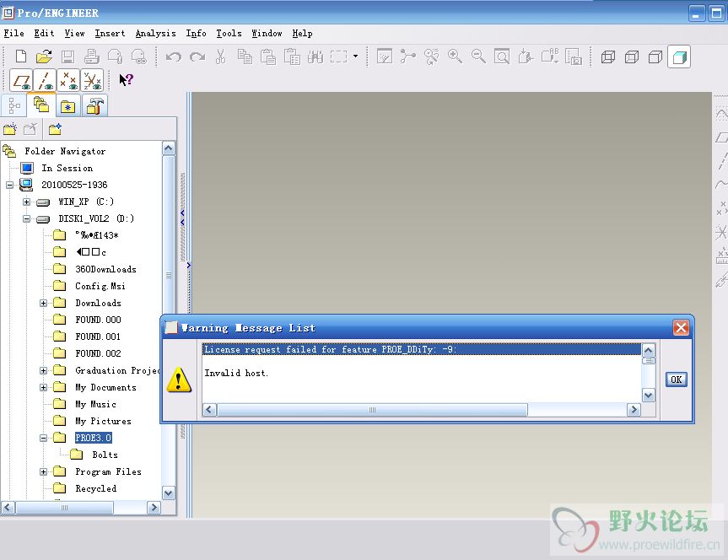Select Shading display style

(x=679, y=57)
